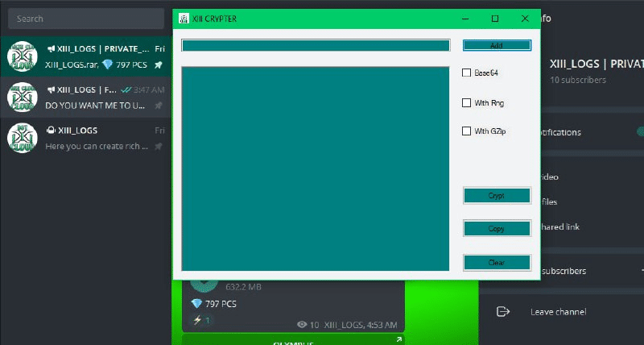This screenshot has height=345, width=644.
Task: Click the Leave channel door icon
Action: click(x=502, y=312)
